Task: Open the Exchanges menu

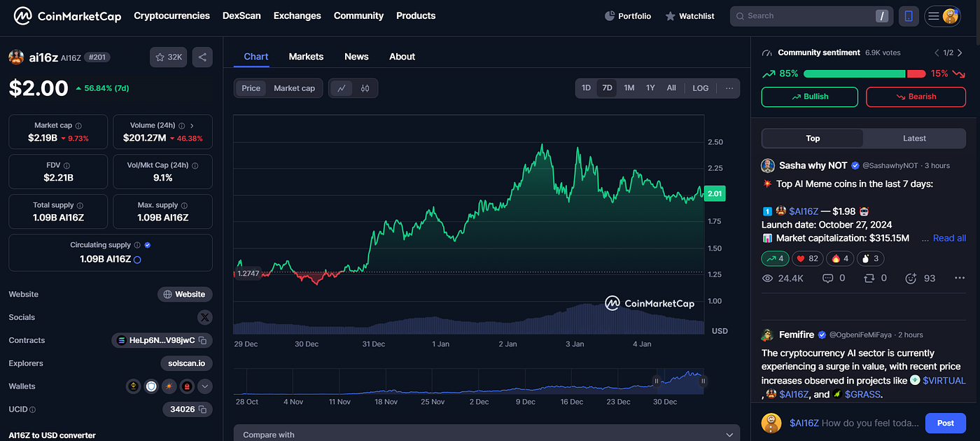Action: (x=297, y=15)
